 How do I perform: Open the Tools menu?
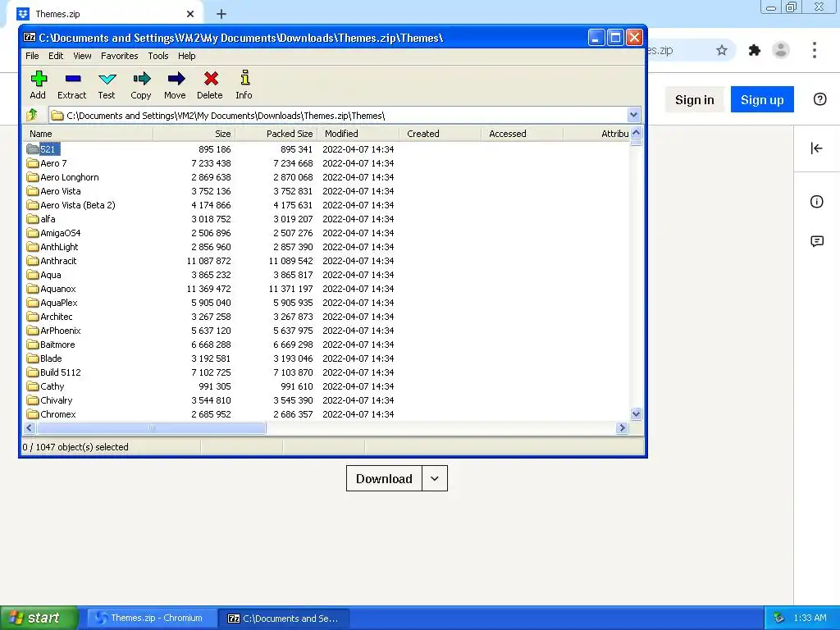coord(158,56)
